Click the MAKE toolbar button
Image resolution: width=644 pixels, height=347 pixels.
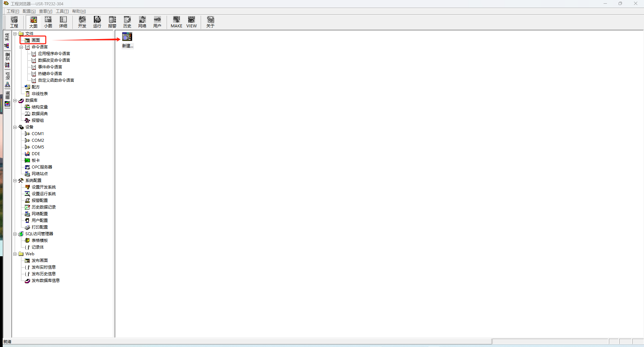click(176, 22)
